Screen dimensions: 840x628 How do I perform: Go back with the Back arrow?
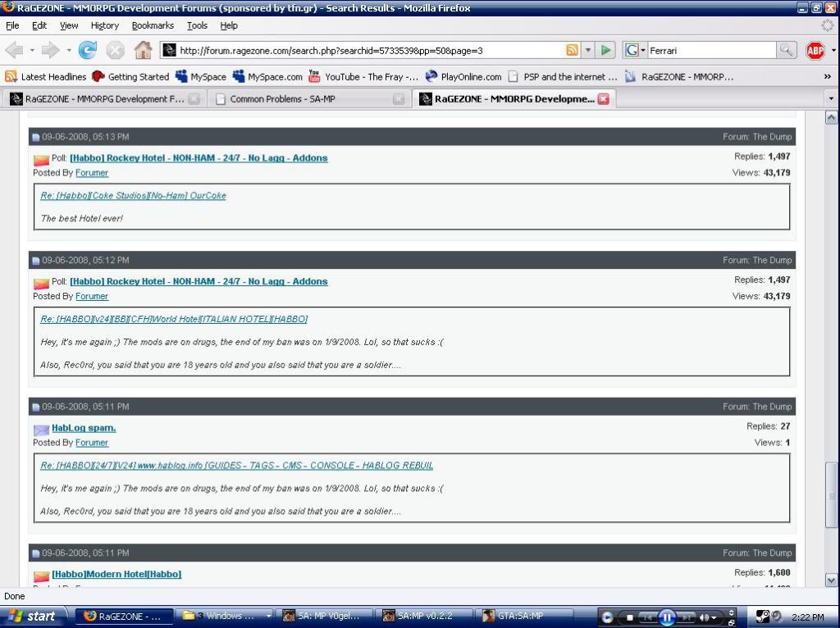18,51
